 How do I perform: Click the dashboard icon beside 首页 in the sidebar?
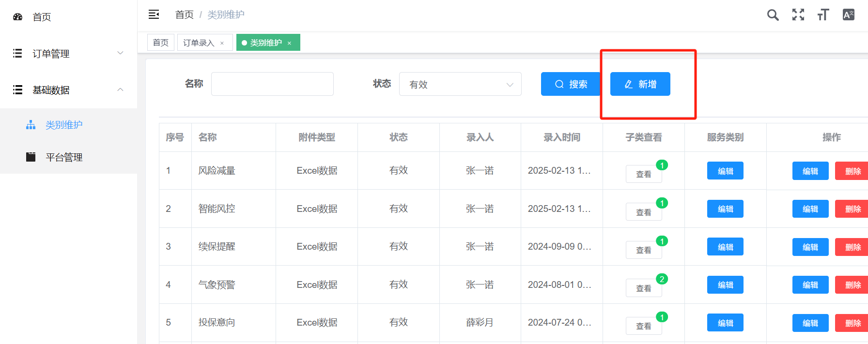coord(18,17)
